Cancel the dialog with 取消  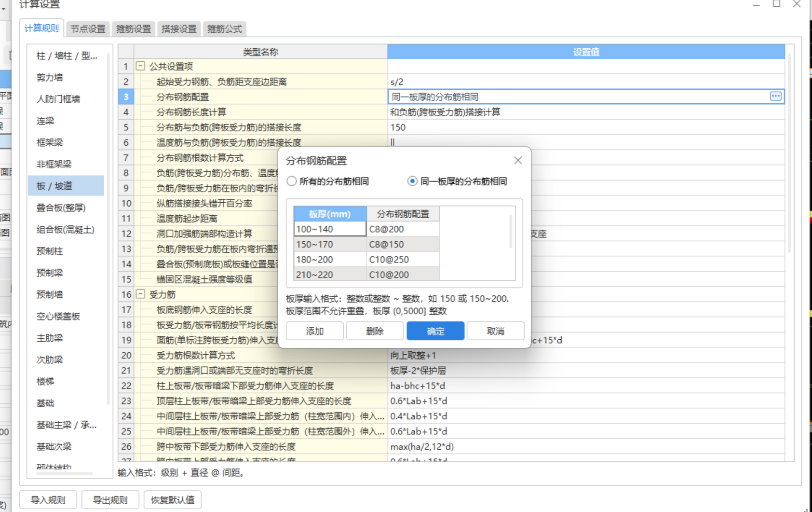click(x=495, y=331)
